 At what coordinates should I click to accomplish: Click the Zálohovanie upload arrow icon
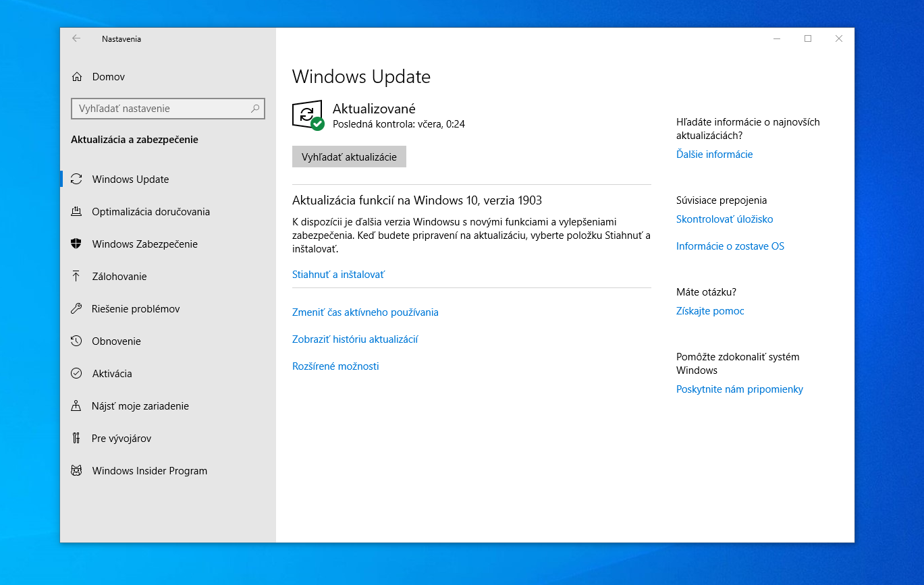(76, 277)
